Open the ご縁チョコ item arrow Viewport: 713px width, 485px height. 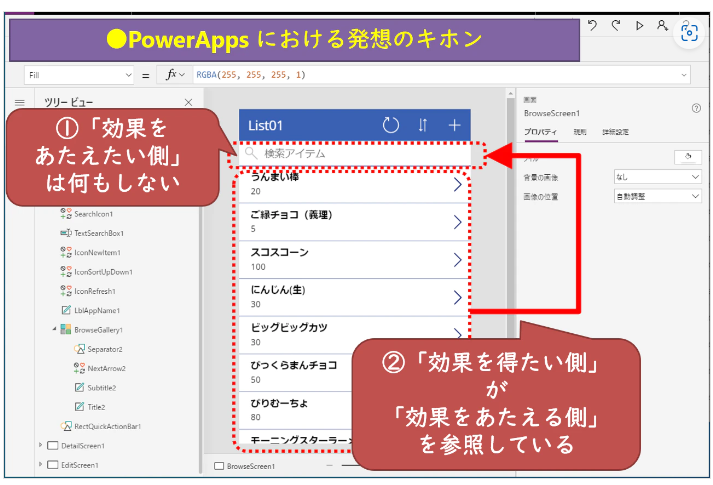point(457,222)
